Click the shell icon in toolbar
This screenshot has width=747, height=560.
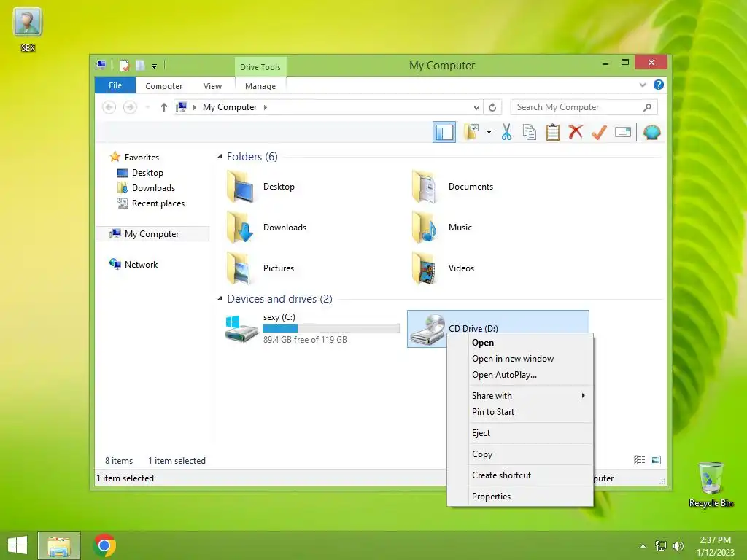[x=651, y=132]
